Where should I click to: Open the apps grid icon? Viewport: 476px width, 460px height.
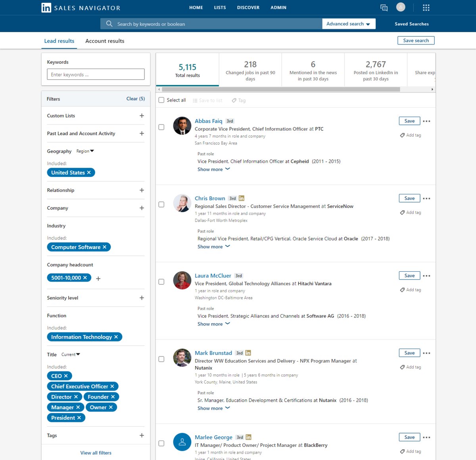point(426,8)
